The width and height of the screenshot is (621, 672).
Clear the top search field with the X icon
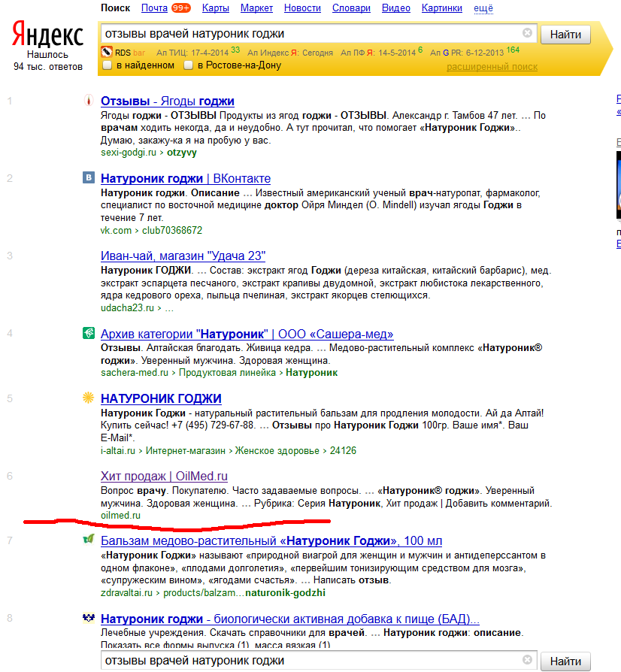(527, 33)
